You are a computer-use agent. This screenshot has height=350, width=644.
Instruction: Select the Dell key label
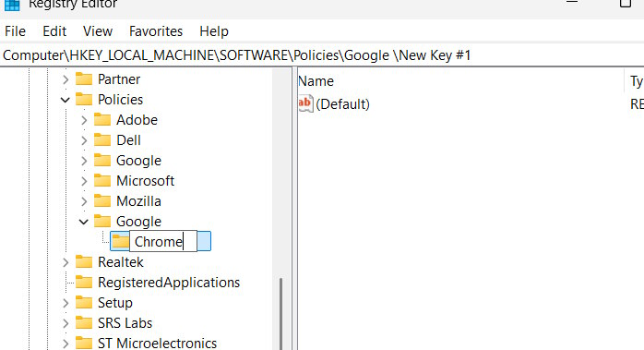(x=128, y=140)
